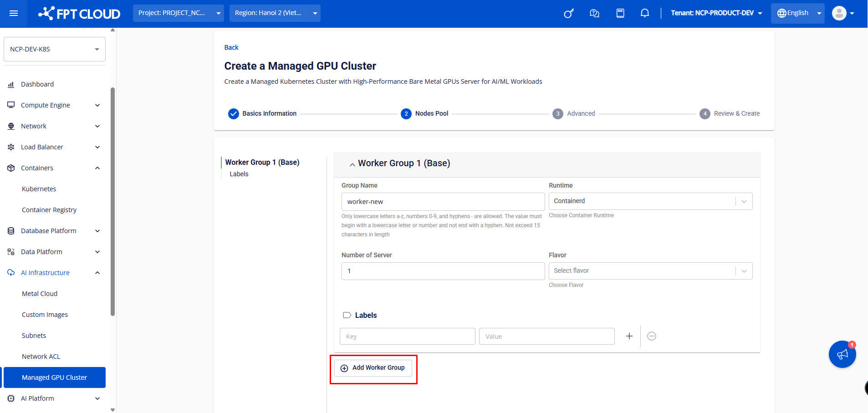Image resolution: width=868 pixels, height=413 pixels.
Task: Expand the Runtime Containerd dropdown
Action: coord(650,201)
